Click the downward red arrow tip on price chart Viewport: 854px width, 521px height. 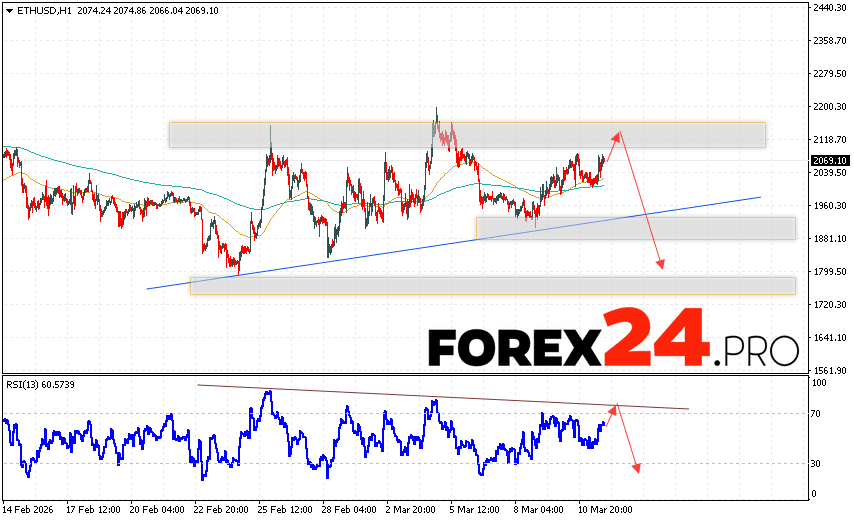660,268
